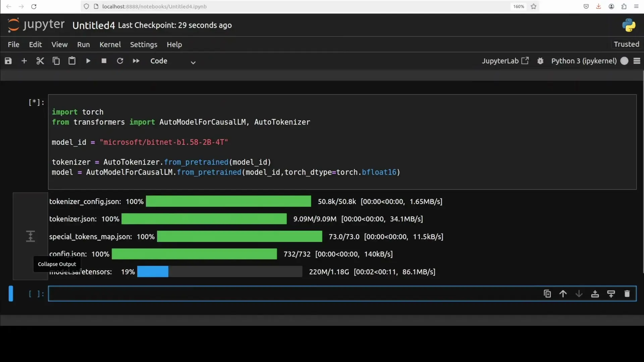This screenshot has width=644, height=362.
Task: Move the active cell down
Action: (x=579, y=294)
